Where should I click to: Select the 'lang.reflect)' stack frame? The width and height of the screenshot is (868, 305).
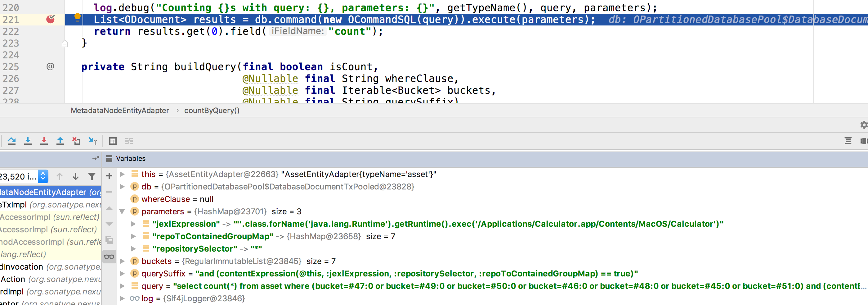(x=51, y=254)
